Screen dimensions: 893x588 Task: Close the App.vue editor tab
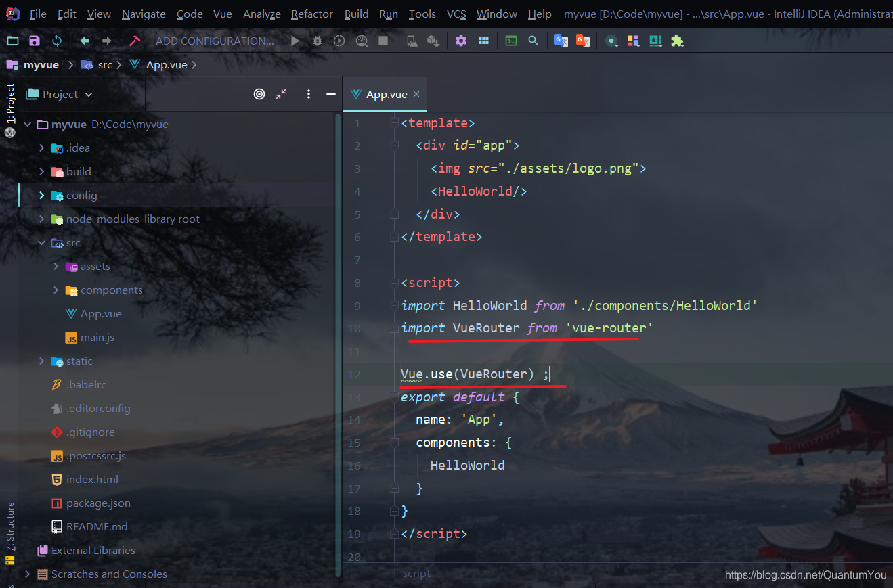416,94
